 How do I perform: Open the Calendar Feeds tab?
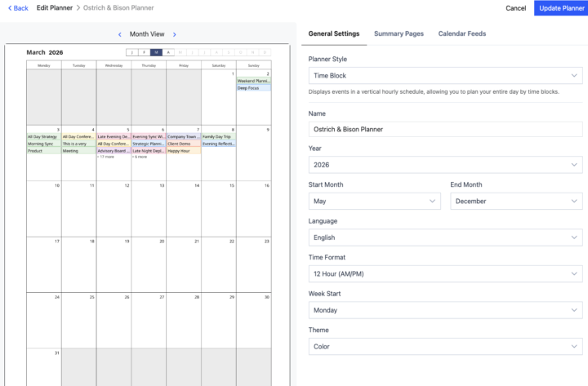[x=462, y=33]
